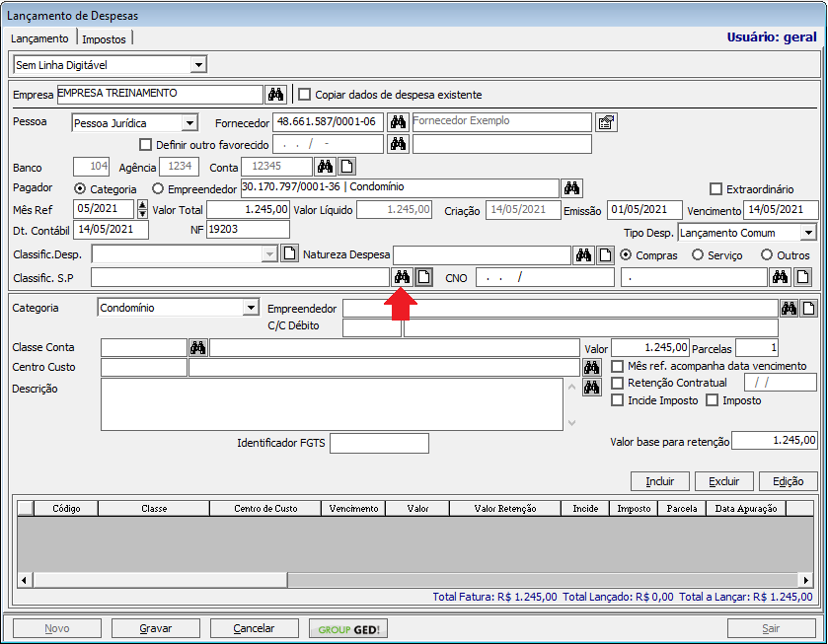The image size is (828, 644).
Task: Tick Copiar dados de despesa existente
Action: point(304,95)
